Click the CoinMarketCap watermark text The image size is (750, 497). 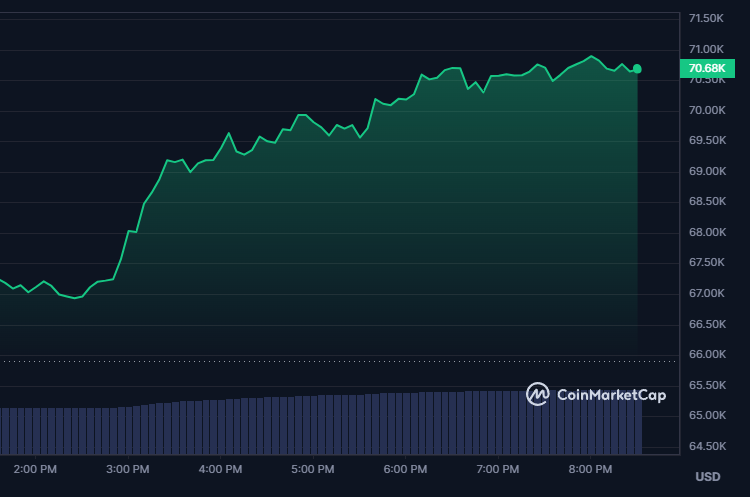pos(611,395)
